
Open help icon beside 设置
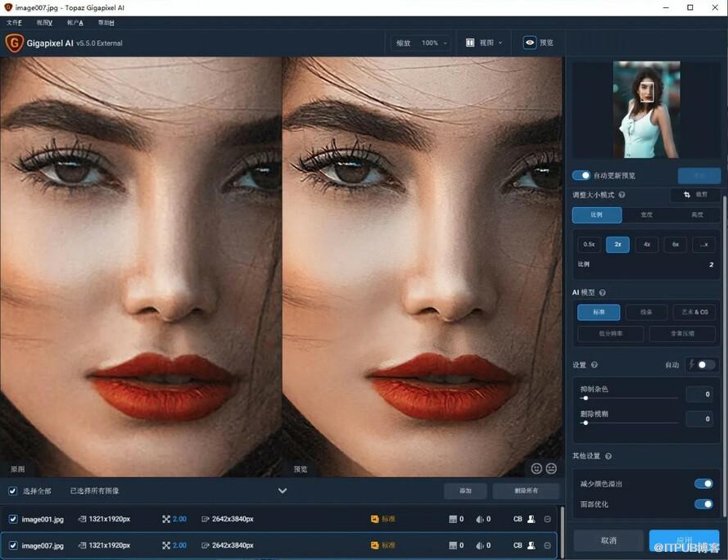595,365
